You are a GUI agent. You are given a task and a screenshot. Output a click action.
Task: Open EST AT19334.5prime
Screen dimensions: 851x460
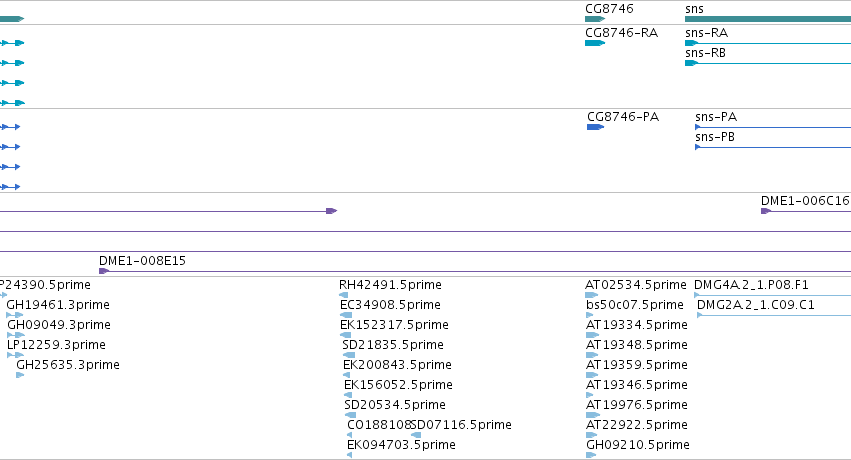(637, 325)
